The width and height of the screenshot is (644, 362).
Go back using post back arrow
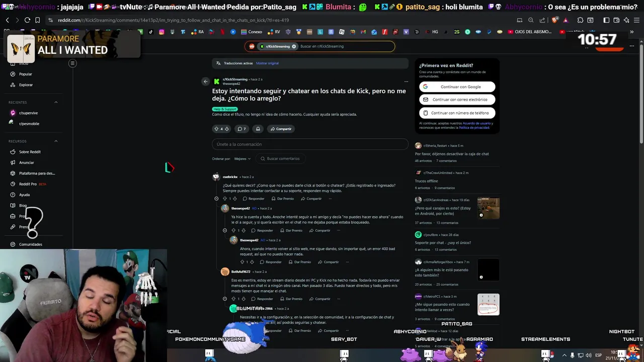tap(205, 81)
